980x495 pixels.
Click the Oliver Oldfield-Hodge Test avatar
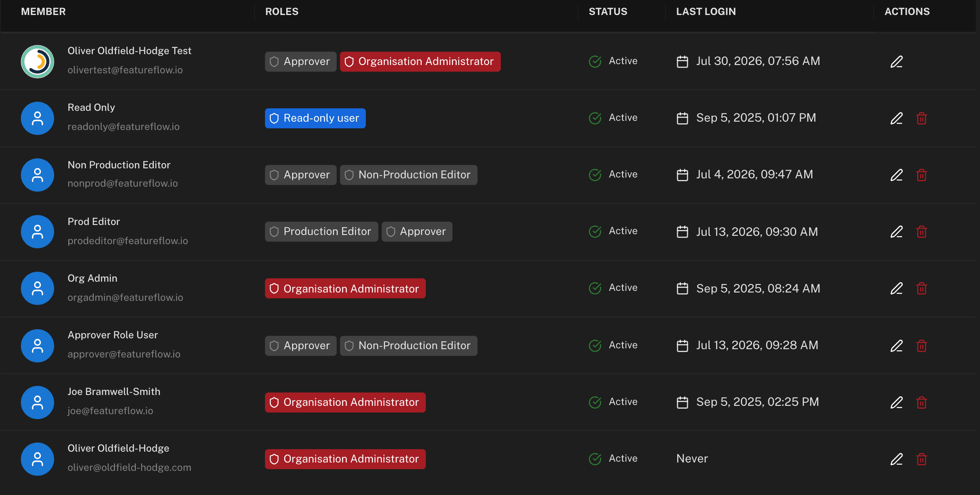pos(37,62)
